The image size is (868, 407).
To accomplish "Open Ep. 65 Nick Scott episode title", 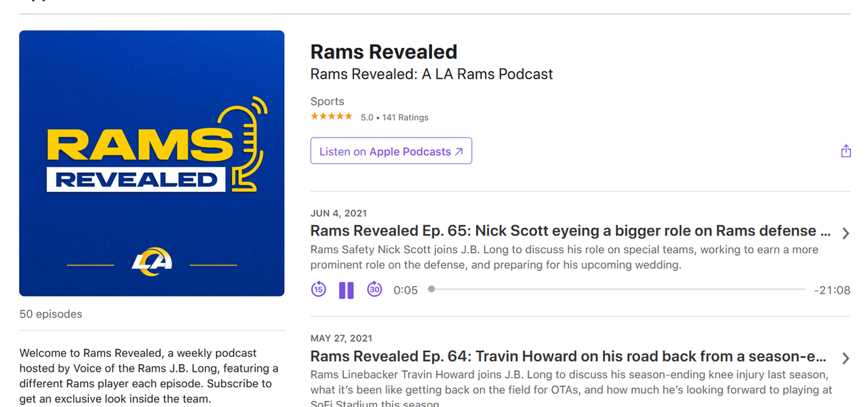I will [x=570, y=231].
